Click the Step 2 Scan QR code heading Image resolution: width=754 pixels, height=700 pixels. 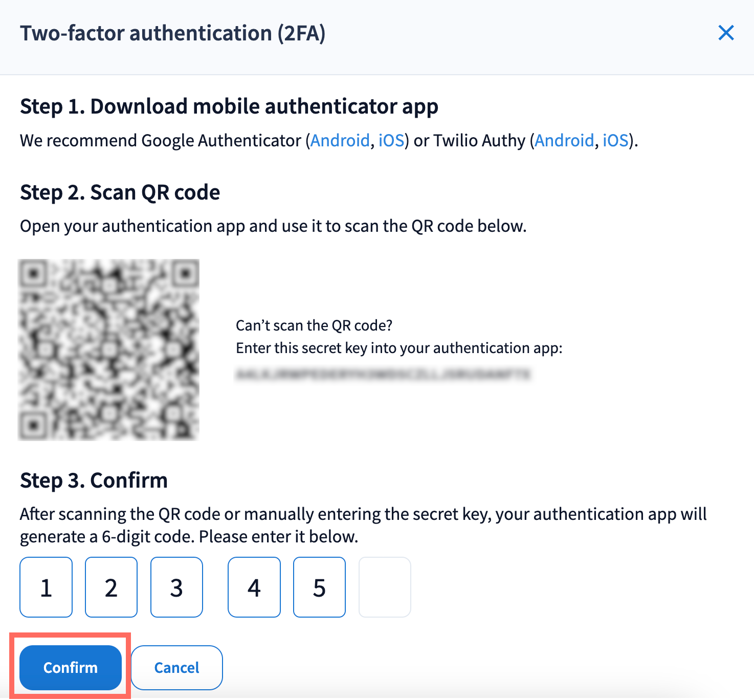[x=120, y=192]
